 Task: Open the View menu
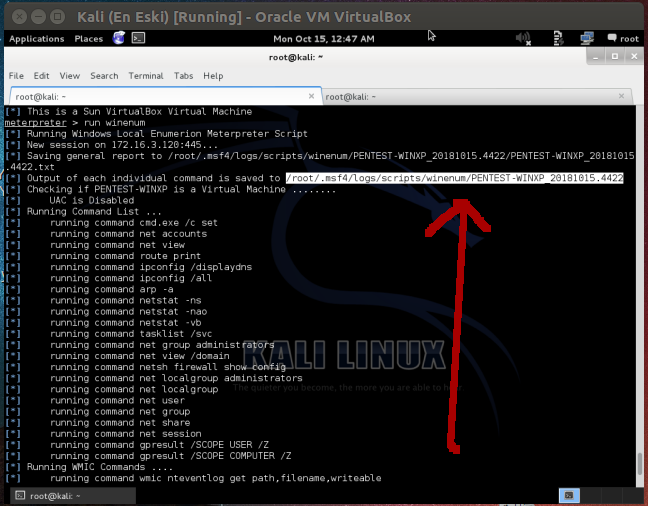[x=69, y=76]
